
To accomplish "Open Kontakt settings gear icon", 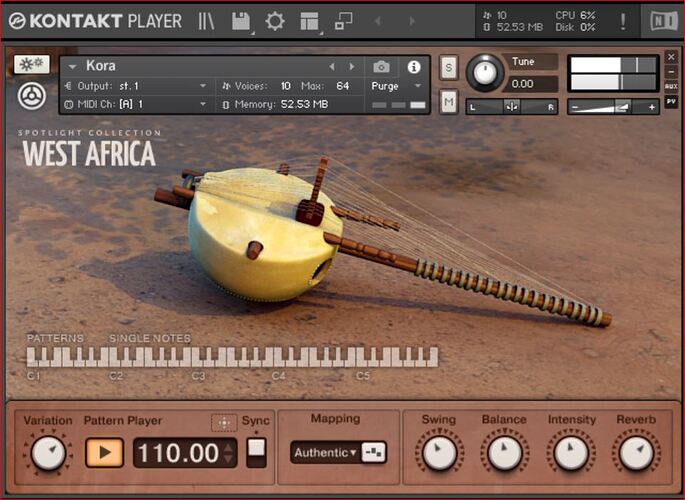I will click(274, 20).
